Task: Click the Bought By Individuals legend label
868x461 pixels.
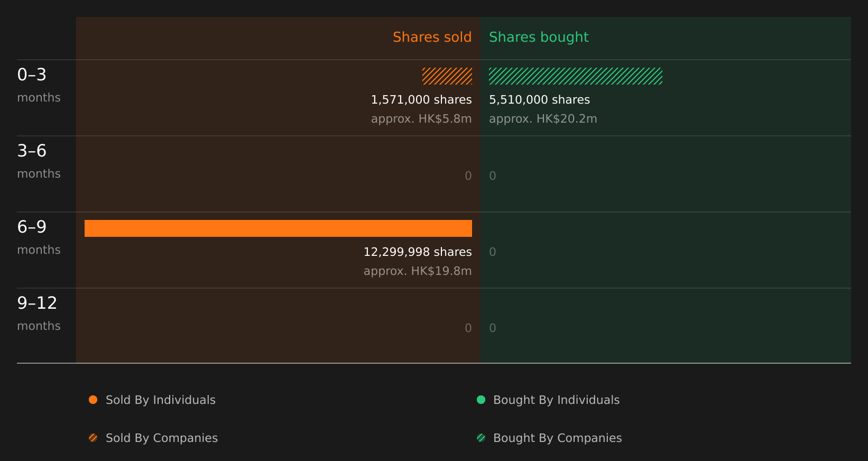Action: (556, 400)
